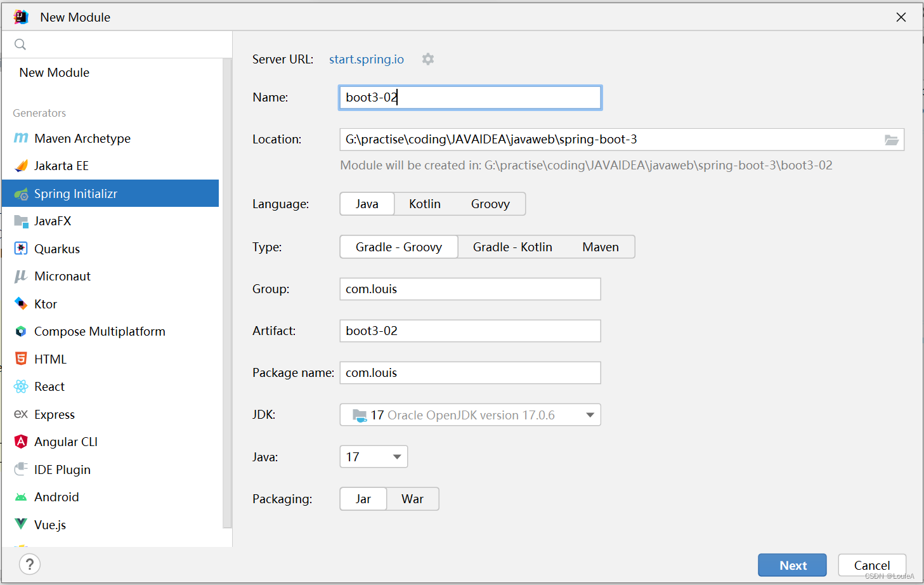Screen dimensions: 924x585
Task: Click the generators list scrollbar
Action: coord(227,293)
